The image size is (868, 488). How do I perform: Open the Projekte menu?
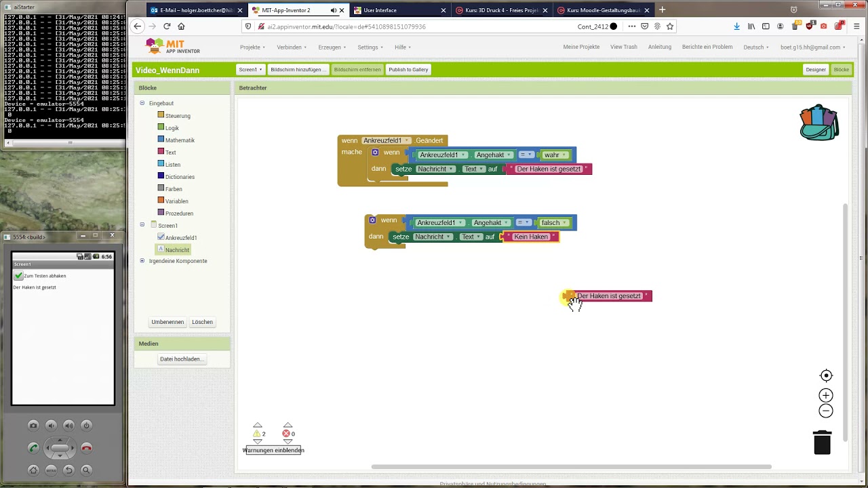click(x=252, y=47)
